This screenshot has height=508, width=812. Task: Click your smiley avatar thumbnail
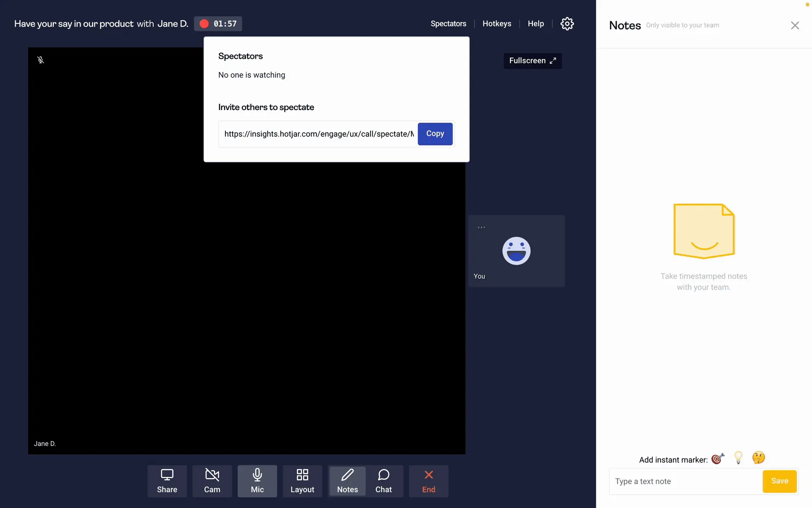[x=516, y=251]
